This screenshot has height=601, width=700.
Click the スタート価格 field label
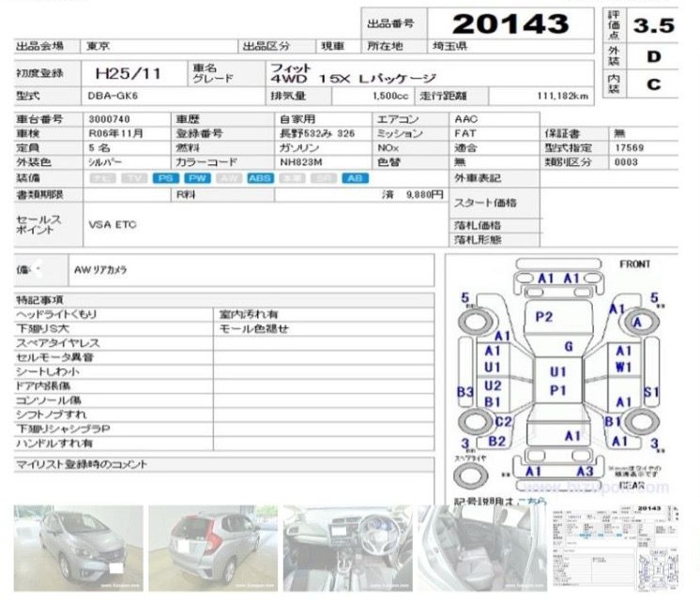point(485,203)
